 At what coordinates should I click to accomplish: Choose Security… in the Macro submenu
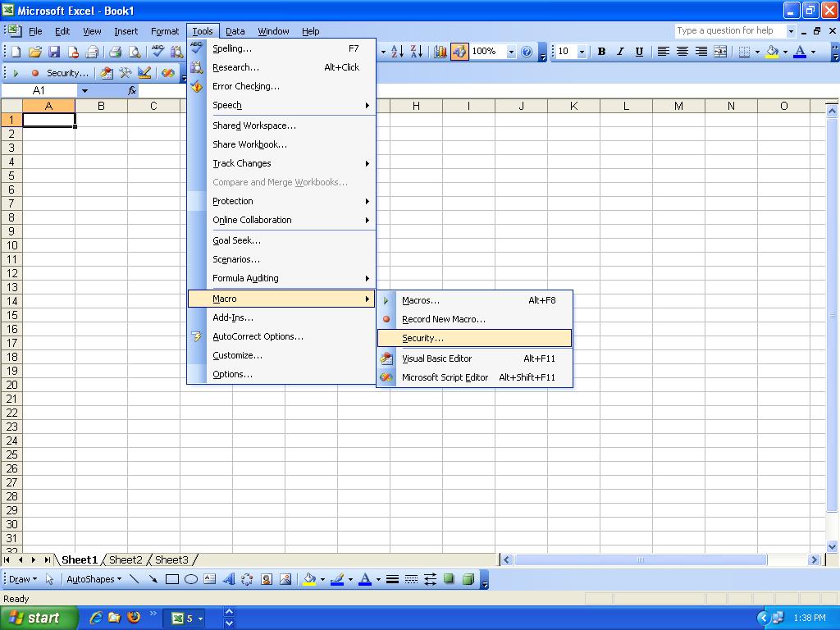(x=475, y=338)
